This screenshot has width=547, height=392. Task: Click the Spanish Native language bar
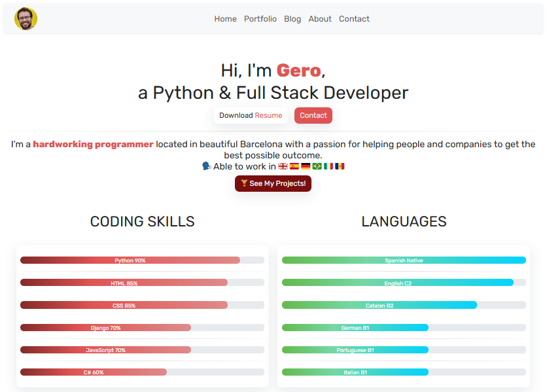coord(402,260)
